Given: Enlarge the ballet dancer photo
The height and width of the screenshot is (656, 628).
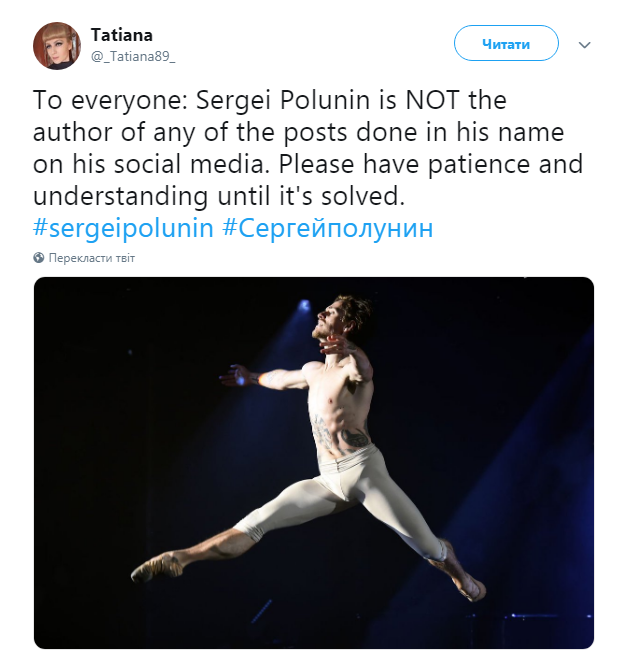Looking at the screenshot, I should (x=314, y=462).
